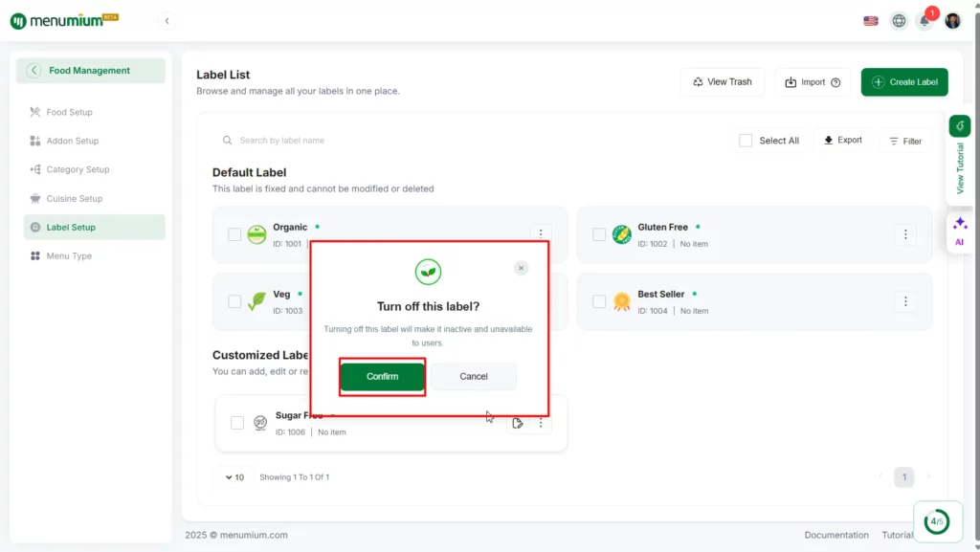Open Best Seller label options menu

[x=905, y=301]
